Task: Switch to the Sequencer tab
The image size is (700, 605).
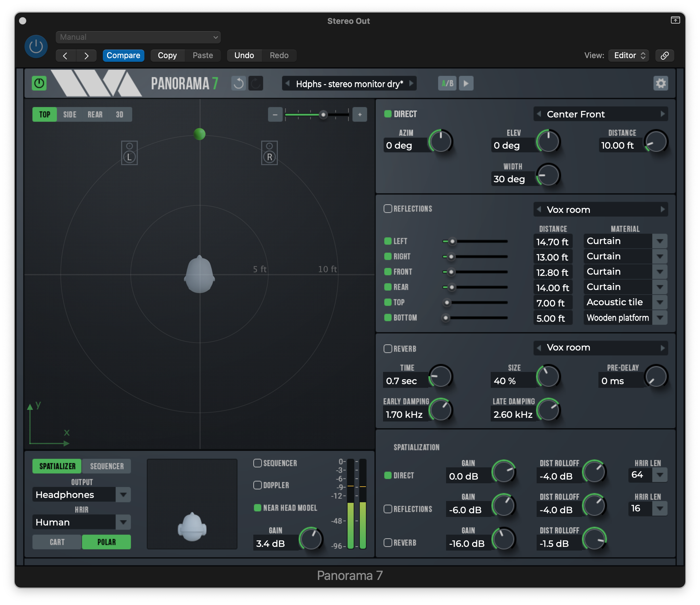Action: click(x=107, y=466)
